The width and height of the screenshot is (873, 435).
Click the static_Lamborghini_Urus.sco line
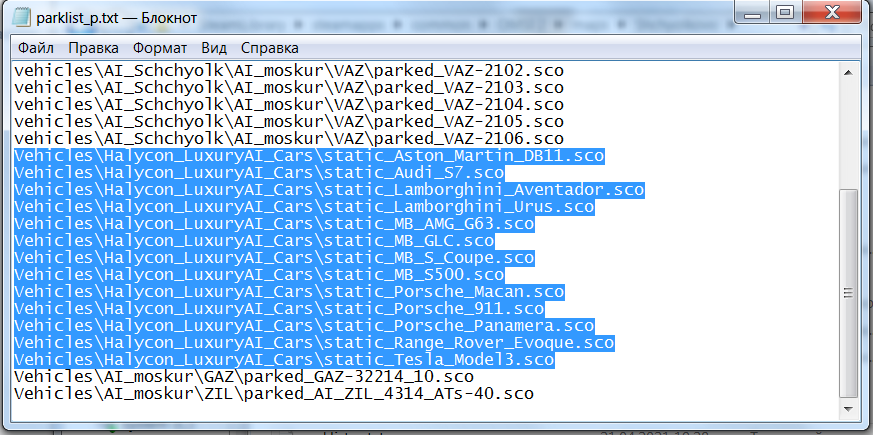pyautogui.click(x=304, y=207)
